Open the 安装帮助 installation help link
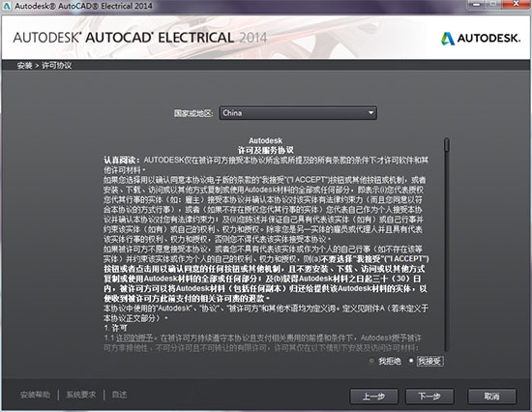This screenshot has width=532, height=412. [x=35, y=395]
